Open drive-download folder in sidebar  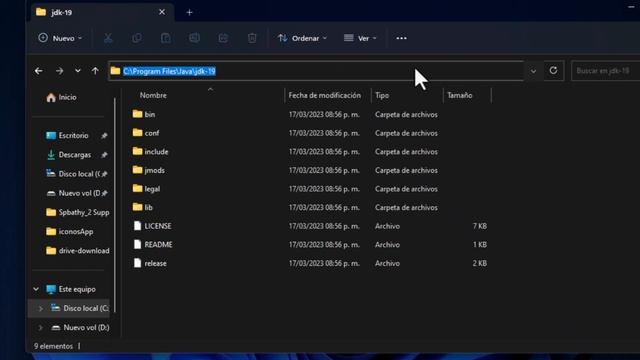click(x=78, y=251)
